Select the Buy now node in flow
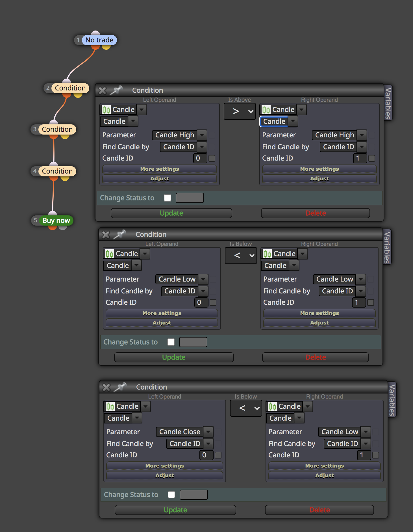The image size is (413, 532). (56, 220)
